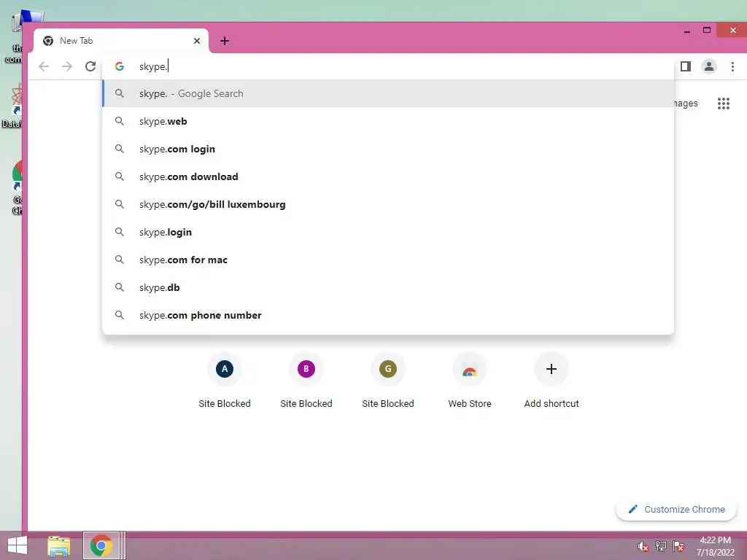This screenshot has height=560, width=747.
Task: Open File Explorer from the taskbar
Action: 59,546
